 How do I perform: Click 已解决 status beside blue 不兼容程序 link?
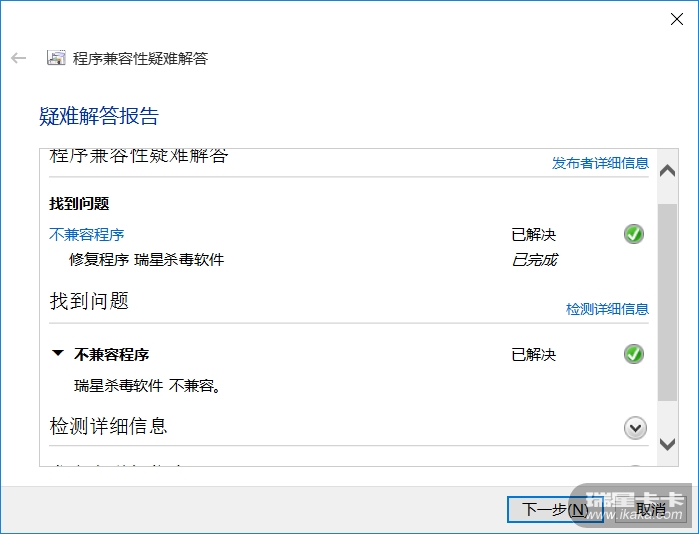point(534,234)
